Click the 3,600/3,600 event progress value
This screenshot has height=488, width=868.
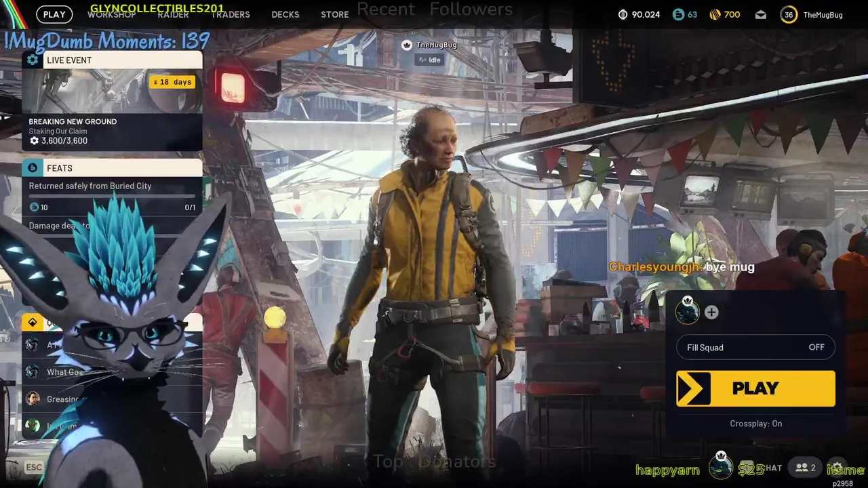pyautogui.click(x=64, y=141)
